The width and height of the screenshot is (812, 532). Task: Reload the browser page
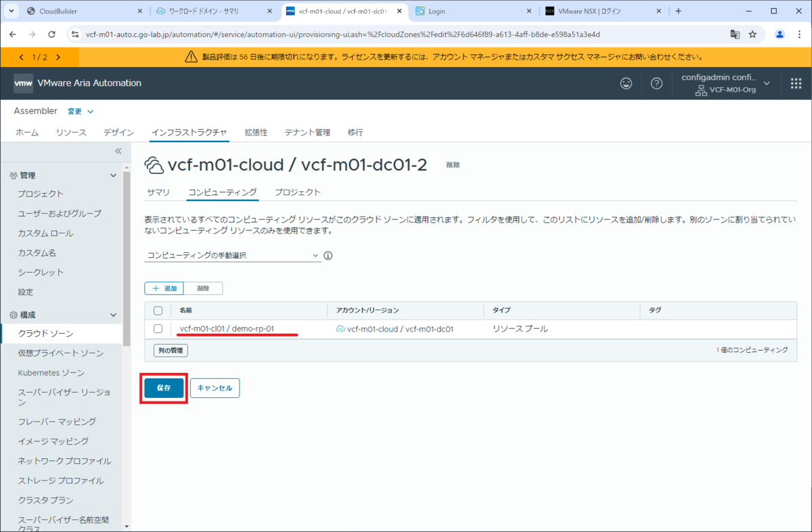52,35
